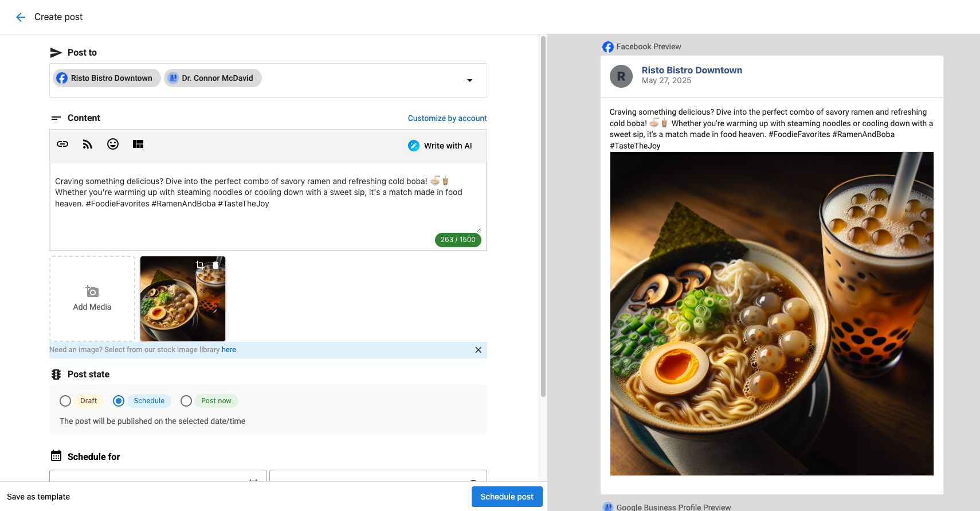Viewport: 980px width, 511px height.
Task: Remove Dr. Connor McDavid from Post to
Action: (x=213, y=78)
